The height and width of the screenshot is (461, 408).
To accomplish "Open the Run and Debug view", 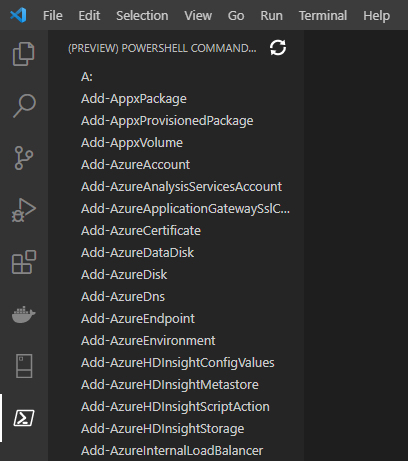I will (x=24, y=210).
